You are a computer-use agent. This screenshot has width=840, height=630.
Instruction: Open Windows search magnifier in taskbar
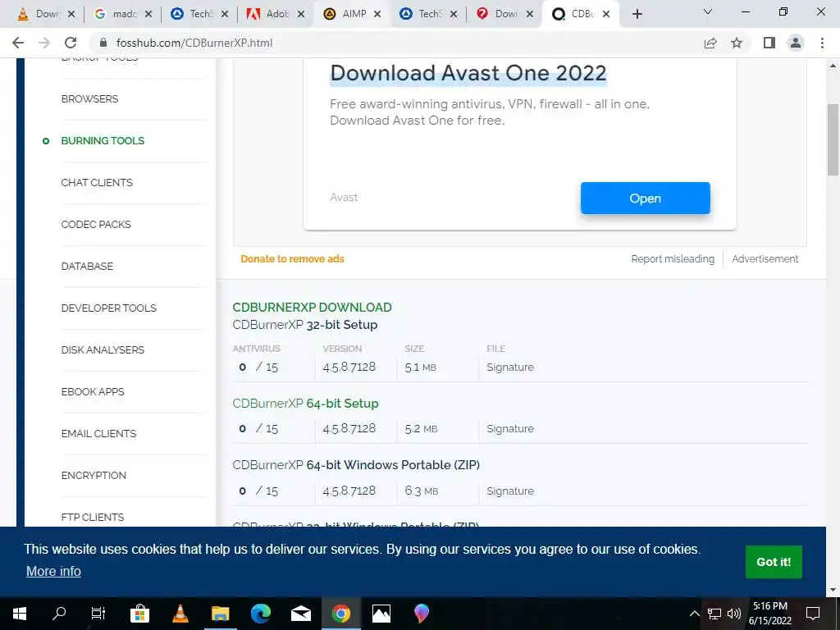(59, 614)
